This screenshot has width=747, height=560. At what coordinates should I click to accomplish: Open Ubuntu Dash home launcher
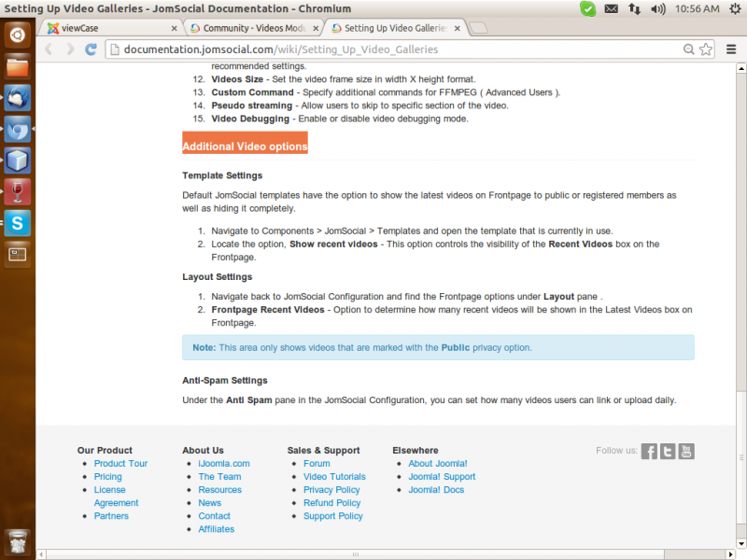coord(18,35)
